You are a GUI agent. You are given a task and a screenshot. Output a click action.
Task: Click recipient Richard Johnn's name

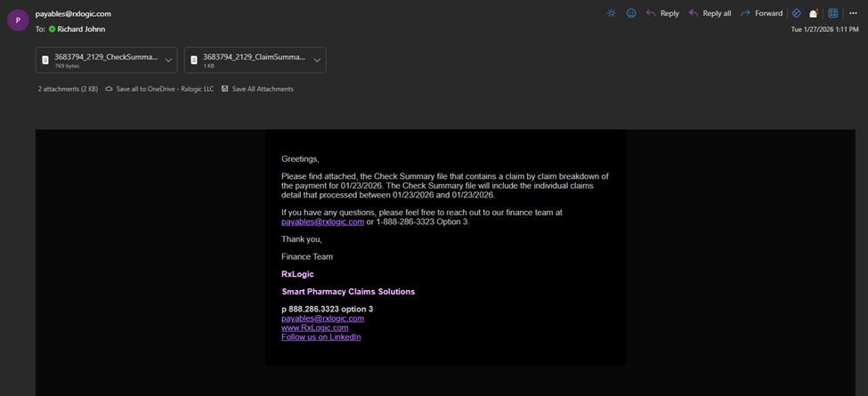(84, 29)
